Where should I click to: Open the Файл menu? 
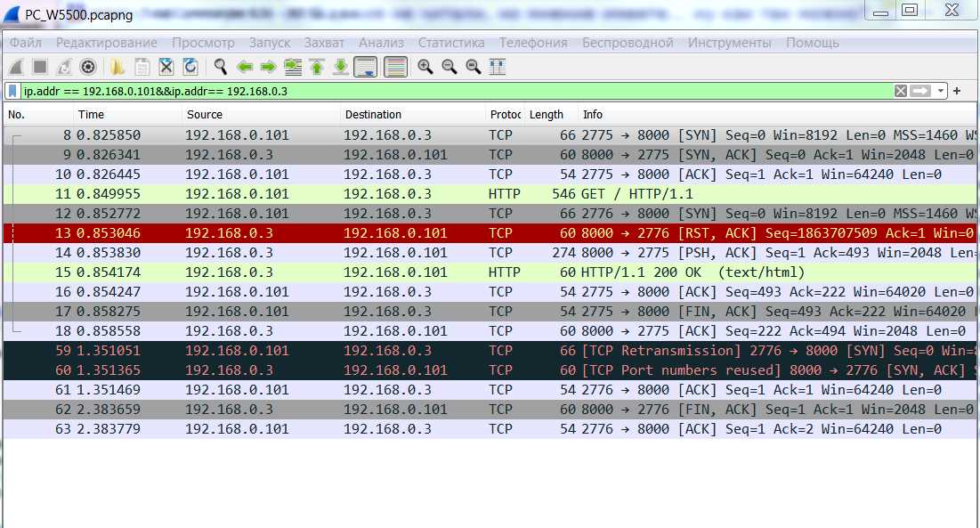[26, 43]
